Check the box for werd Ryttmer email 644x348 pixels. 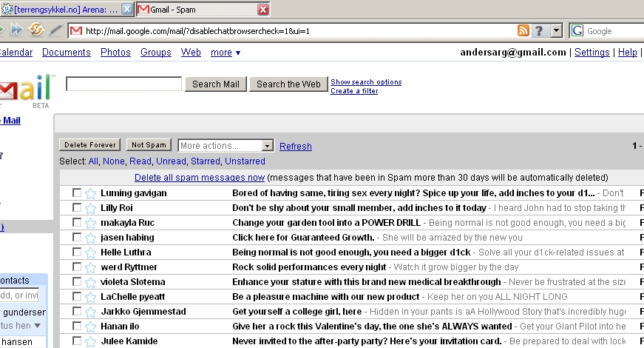tap(76, 267)
